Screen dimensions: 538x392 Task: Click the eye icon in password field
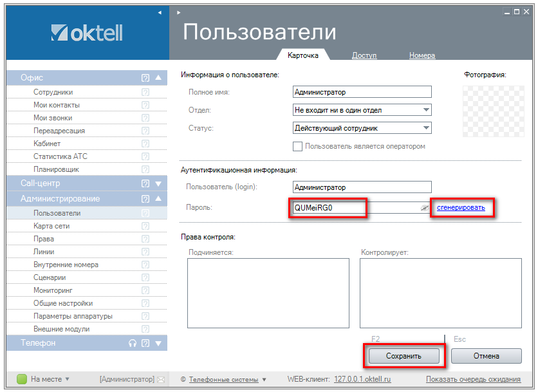(x=425, y=208)
